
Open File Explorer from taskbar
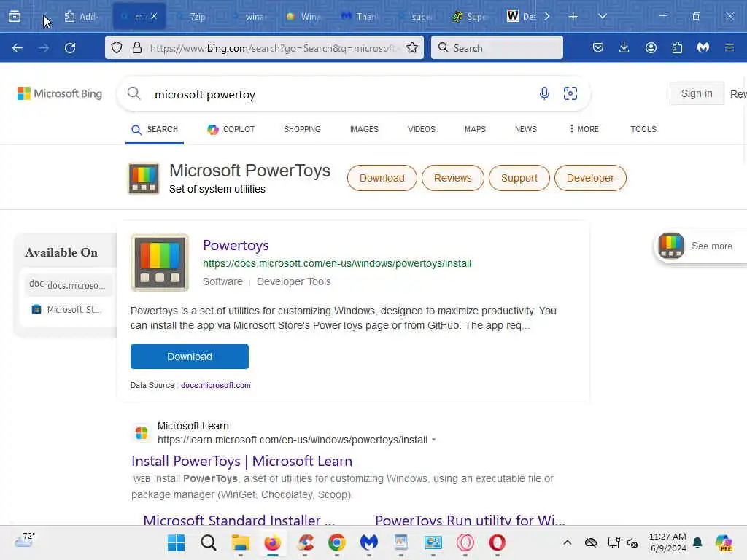[241, 542]
